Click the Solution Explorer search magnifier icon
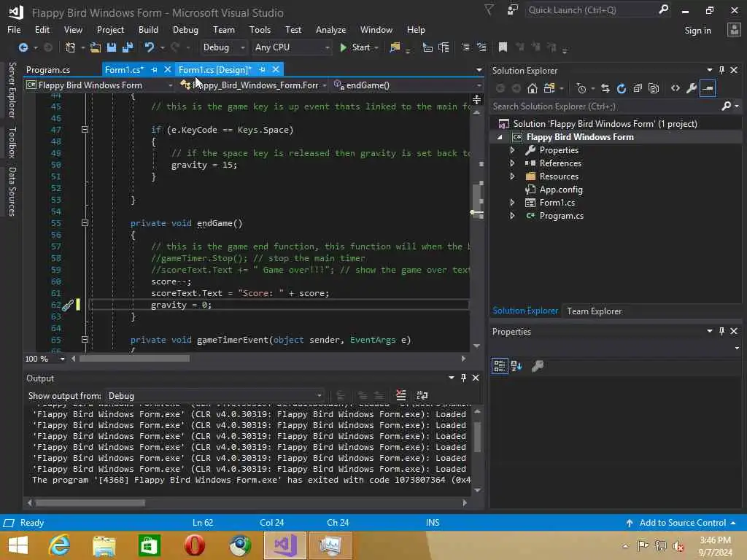 tap(726, 106)
